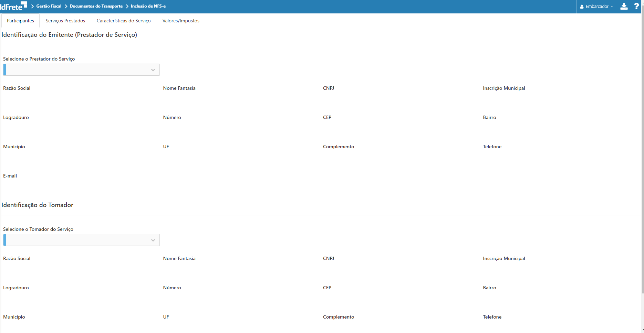
Task: Click the Identificação do Tomador heading
Action: [37, 205]
